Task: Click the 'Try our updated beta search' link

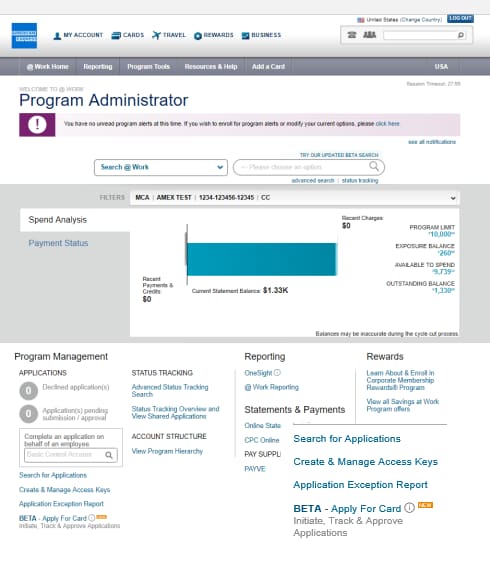Action: (x=339, y=155)
